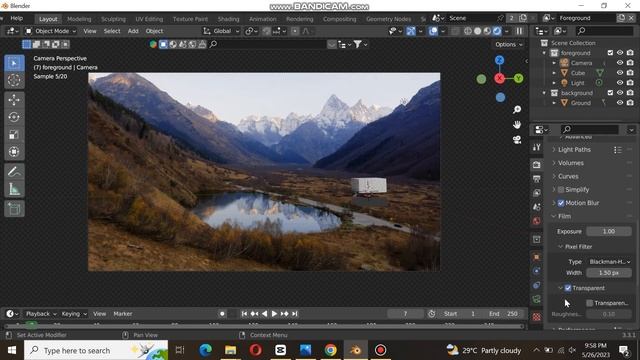
Task: Open the Render properties tab
Action: [x=537, y=164]
